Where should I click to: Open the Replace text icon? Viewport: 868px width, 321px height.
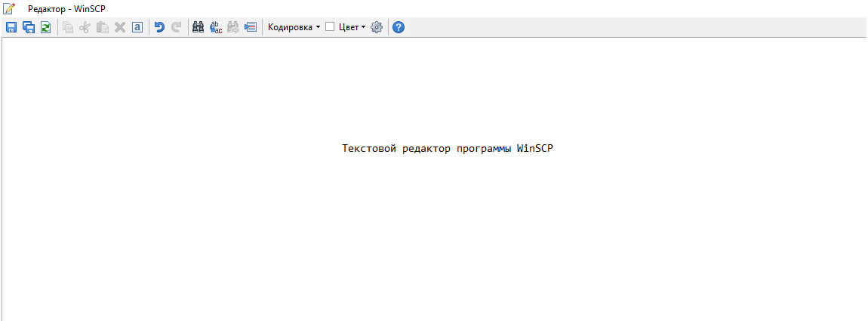(x=216, y=27)
